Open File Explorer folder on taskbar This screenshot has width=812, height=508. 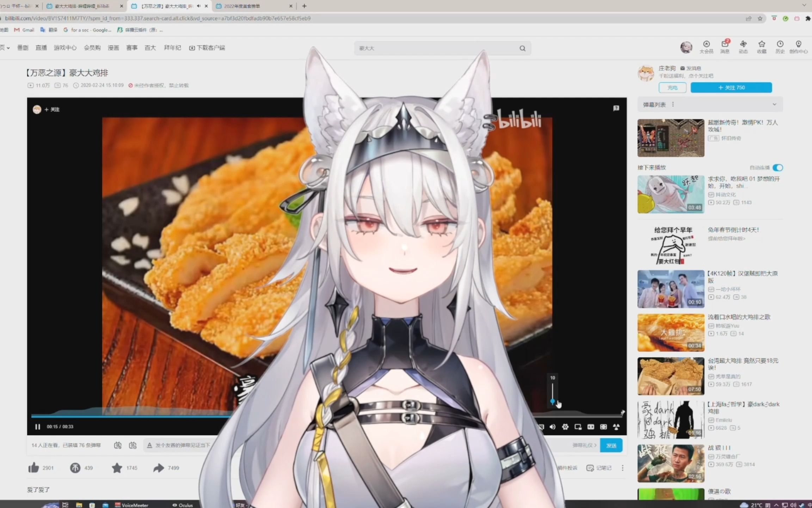tap(79, 505)
